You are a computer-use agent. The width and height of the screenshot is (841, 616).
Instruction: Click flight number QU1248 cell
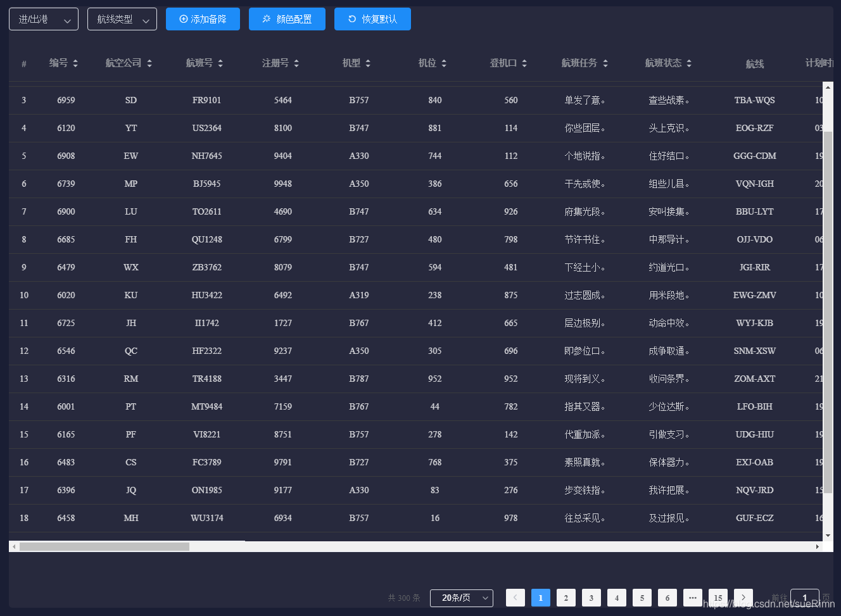click(x=207, y=239)
